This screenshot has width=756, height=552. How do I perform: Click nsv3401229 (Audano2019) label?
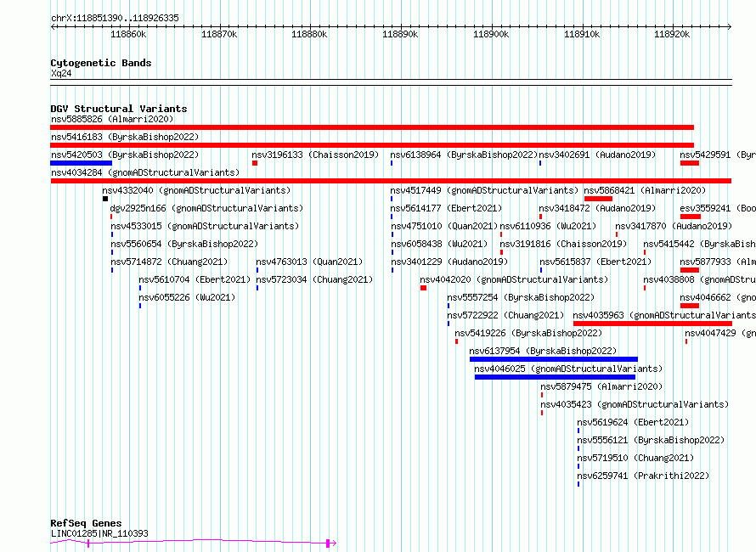449,262
